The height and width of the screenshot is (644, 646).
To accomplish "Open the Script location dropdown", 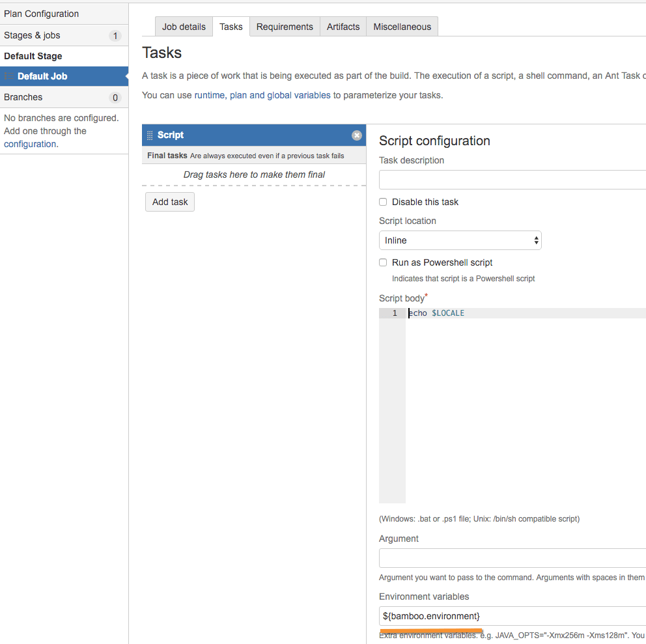I will (460, 240).
